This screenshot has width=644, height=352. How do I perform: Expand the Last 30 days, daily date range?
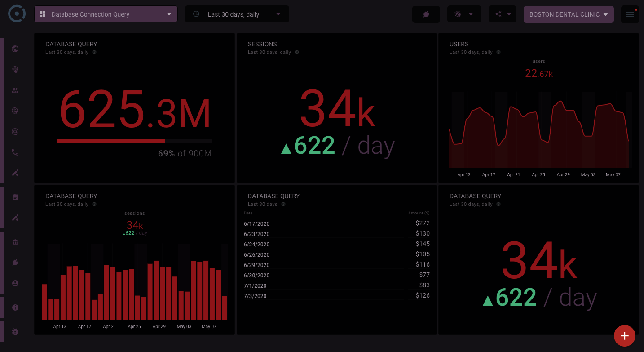pos(237,14)
